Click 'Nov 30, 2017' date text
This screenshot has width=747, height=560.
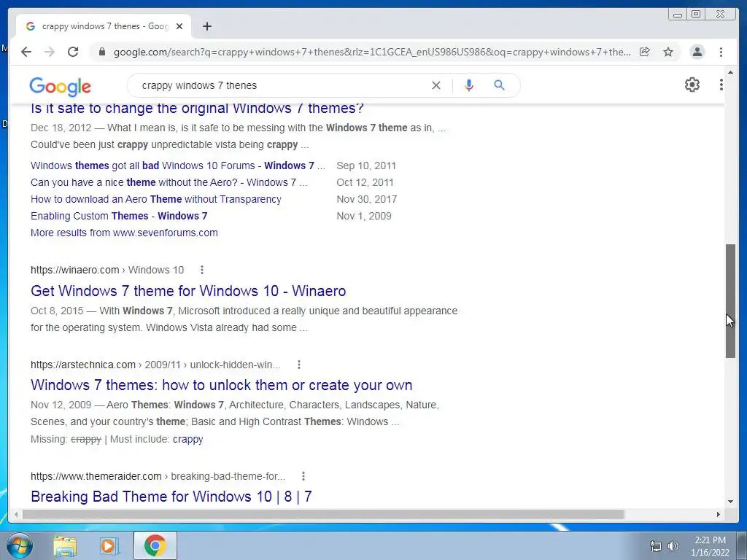(367, 199)
